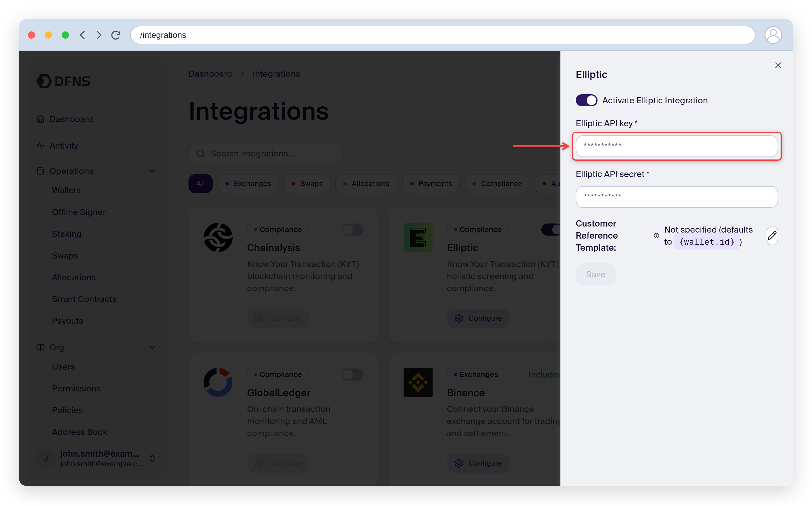812x505 pixels.
Task: Collapse the Org section chevron
Action: (x=152, y=347)
